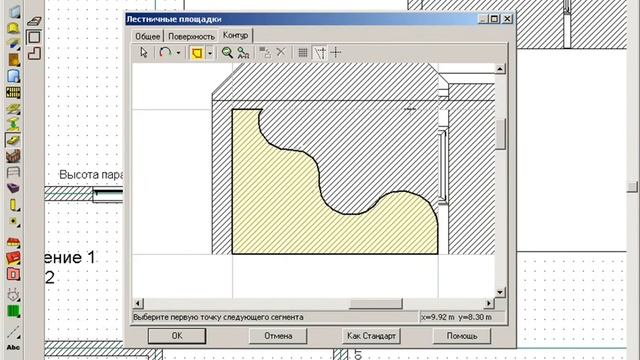This screenshot has height=360, width=640.
Task: Click the green rectangle tool icon
Action: (x=13, y=311)
